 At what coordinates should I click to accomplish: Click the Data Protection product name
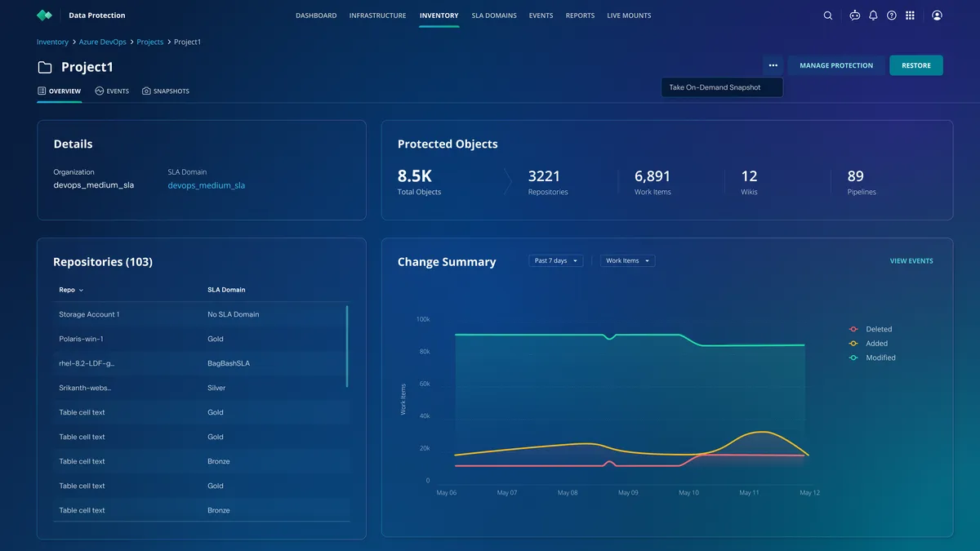97,16
